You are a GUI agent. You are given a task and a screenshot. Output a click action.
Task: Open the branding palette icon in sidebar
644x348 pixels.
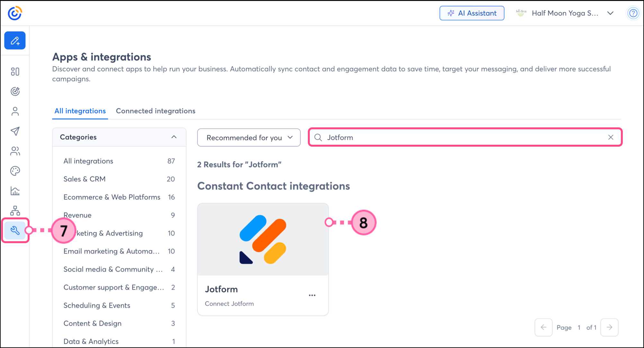click(15, 171)
